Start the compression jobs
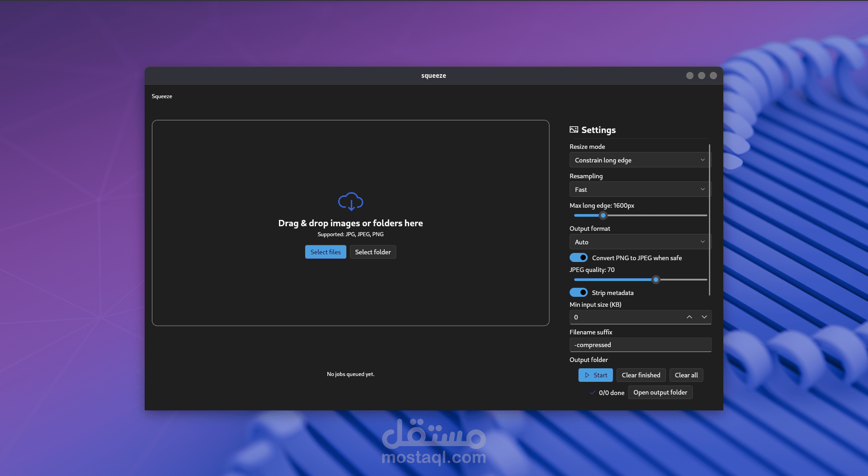The image size is (868, 476). (596, 375)
